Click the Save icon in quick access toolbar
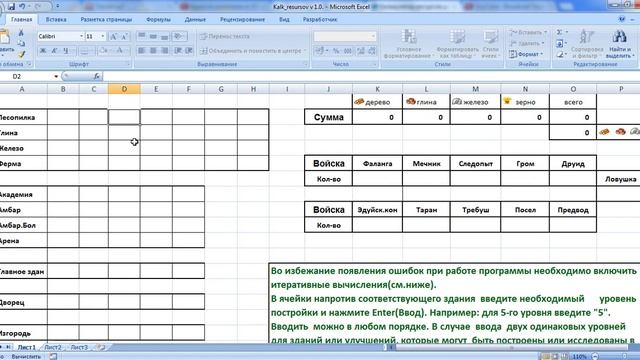Image resolution: width=640 pixels, height=360 pixels. click(11, 7)
